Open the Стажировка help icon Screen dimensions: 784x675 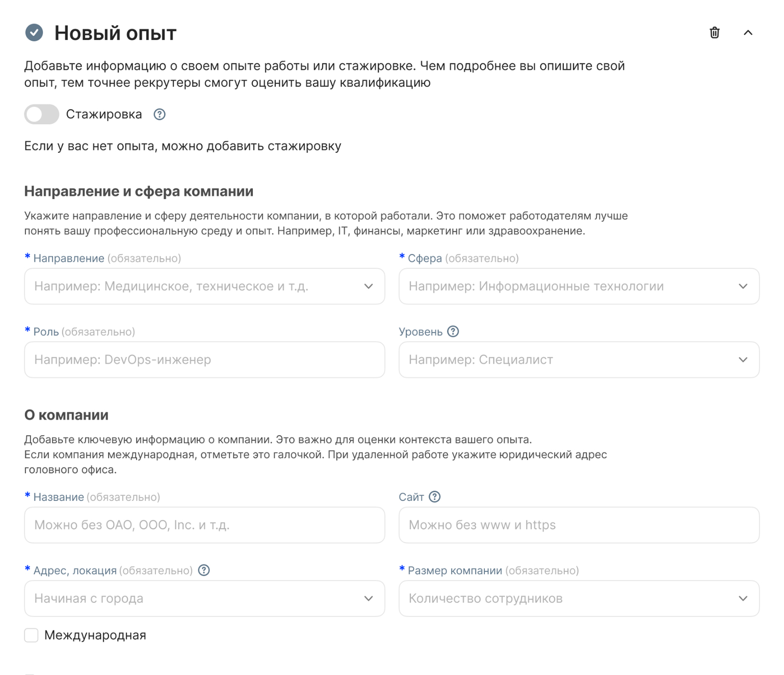click(159, 114)
